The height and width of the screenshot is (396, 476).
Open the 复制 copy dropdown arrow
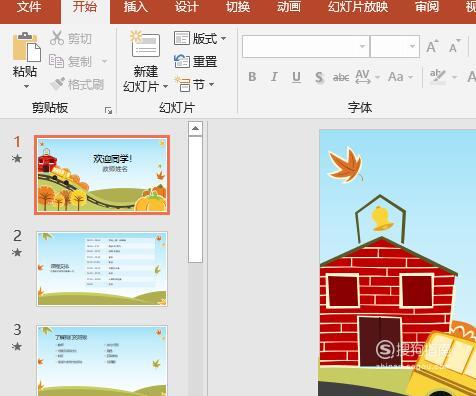click(104, 61)
